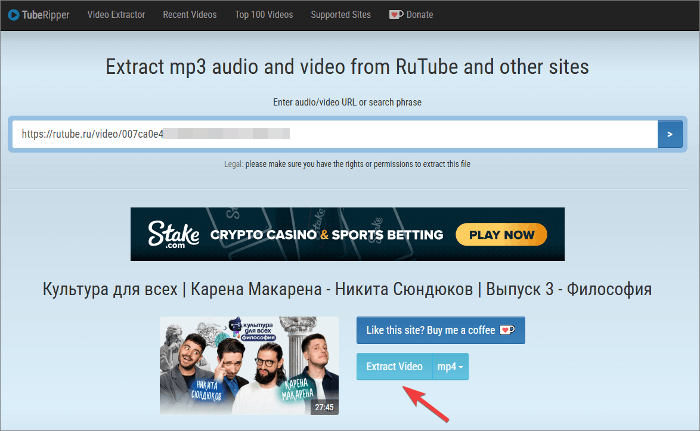Click the URL input field
Screen dimensions: 700x431
[335, 134]
